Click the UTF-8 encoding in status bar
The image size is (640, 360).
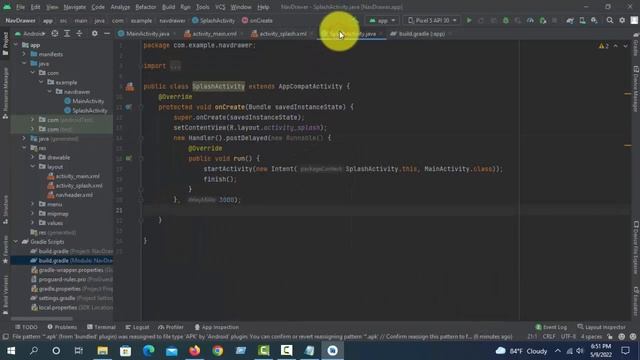[x=568, y=337]
